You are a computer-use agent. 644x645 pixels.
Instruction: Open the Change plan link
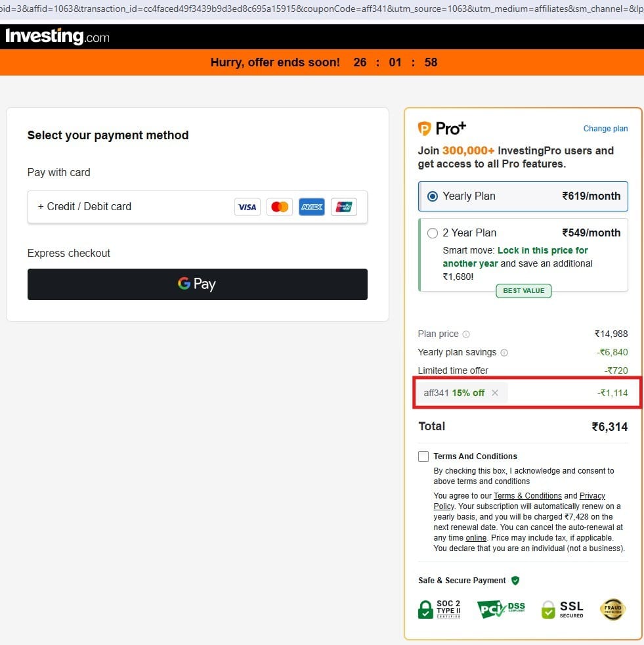click(x=605, y=128)
